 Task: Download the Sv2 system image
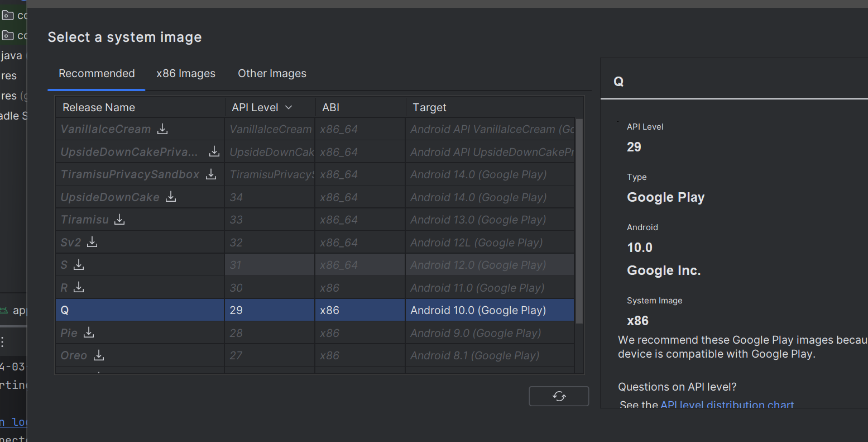click(92, 242)
